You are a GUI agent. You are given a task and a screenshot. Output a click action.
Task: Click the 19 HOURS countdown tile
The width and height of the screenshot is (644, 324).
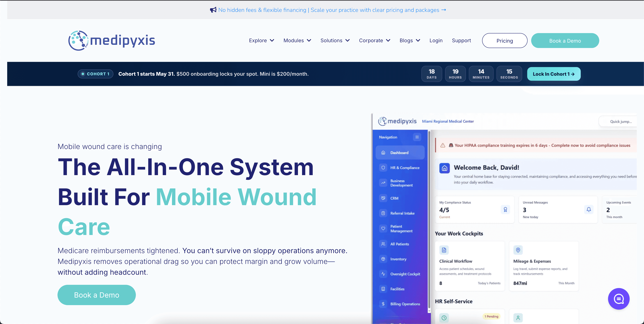(455, 74)
